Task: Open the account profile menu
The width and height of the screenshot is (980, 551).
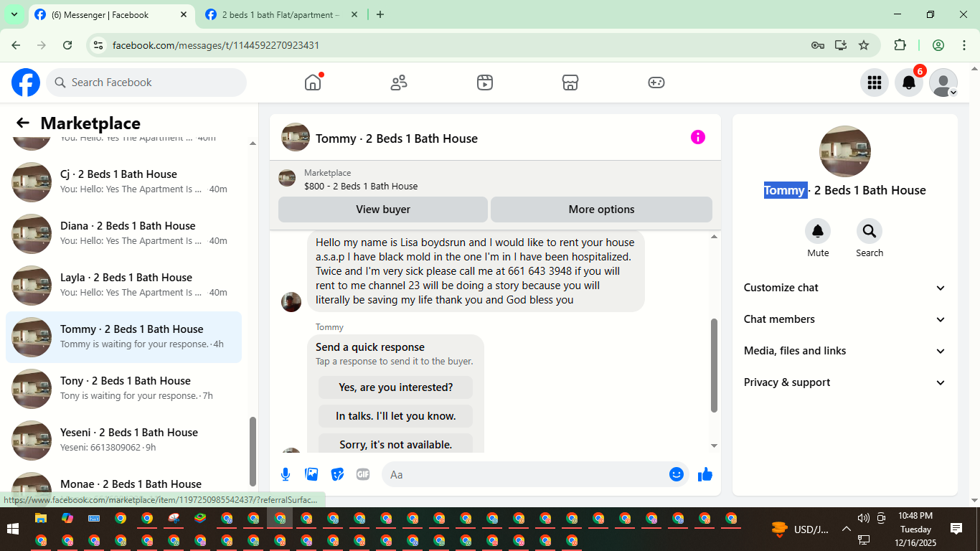Action: click(x=943, y=83)
